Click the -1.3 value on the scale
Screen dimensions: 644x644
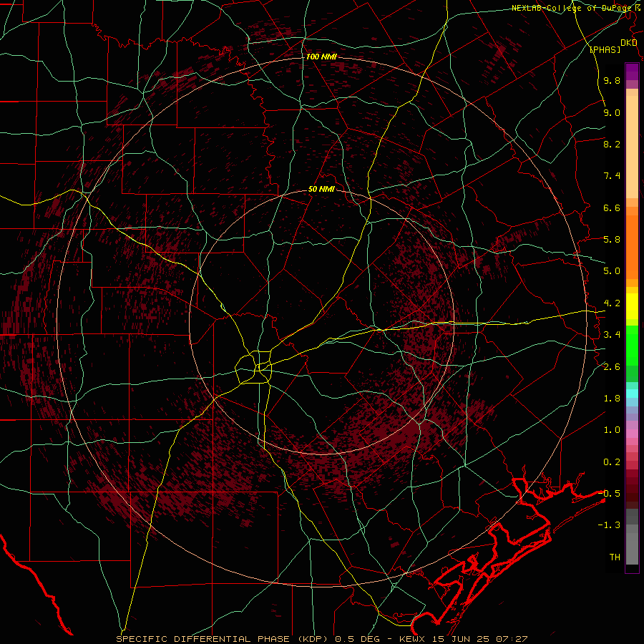tap(609, 525)
